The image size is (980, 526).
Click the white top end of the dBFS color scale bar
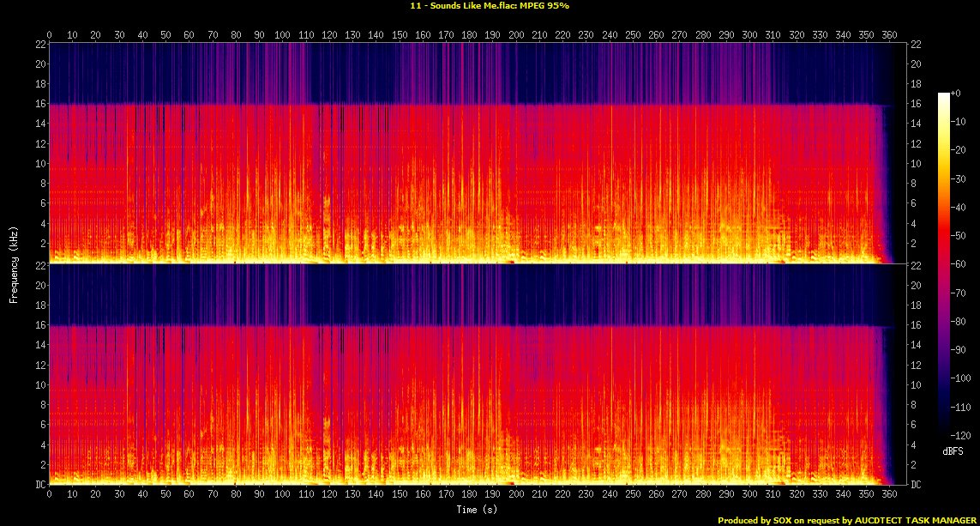(x=943, y=95)
